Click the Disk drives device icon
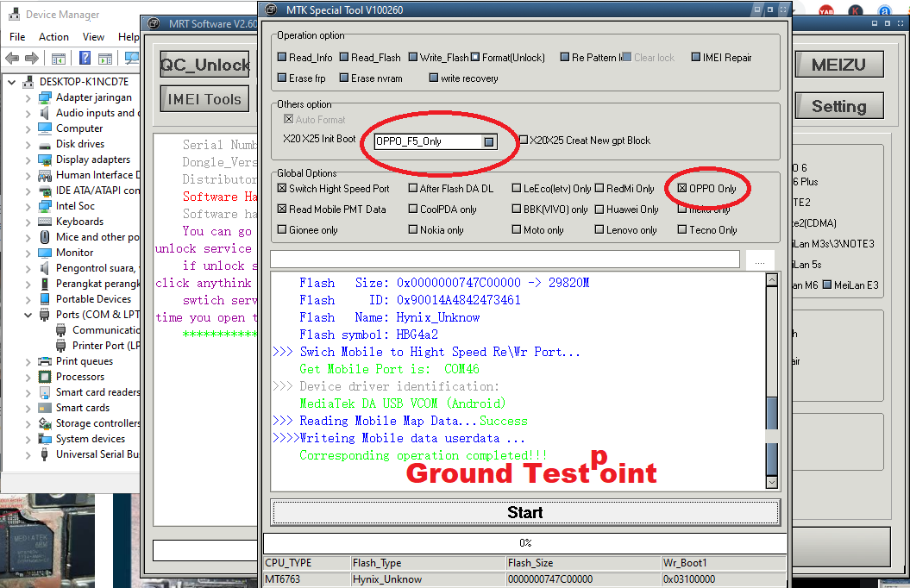 [x=45, y=144]
